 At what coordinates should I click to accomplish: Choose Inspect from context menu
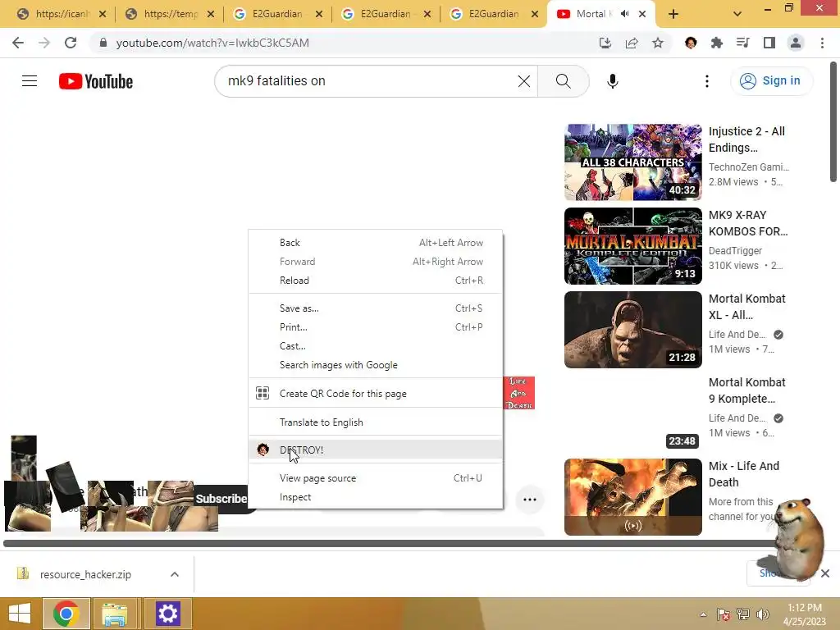376,497
